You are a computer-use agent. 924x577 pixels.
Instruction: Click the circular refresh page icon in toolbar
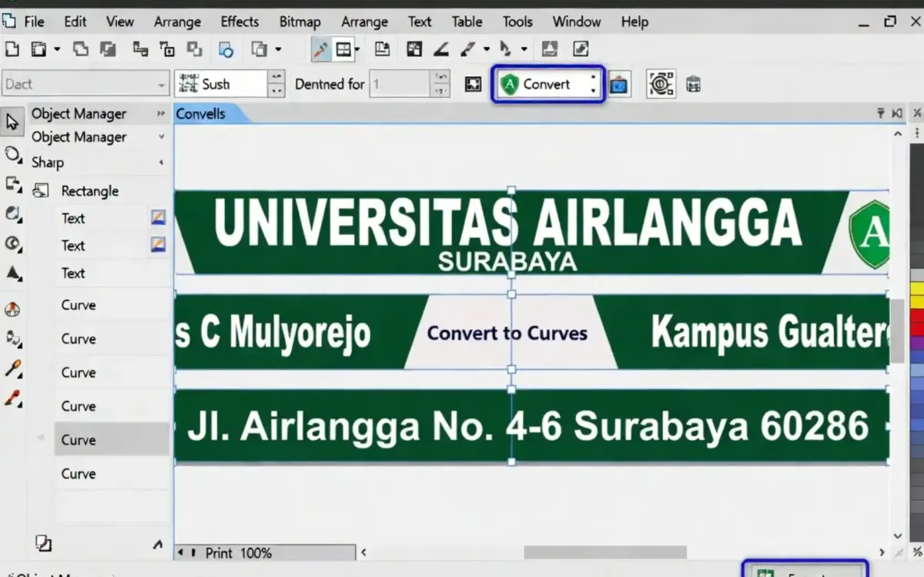226,50
